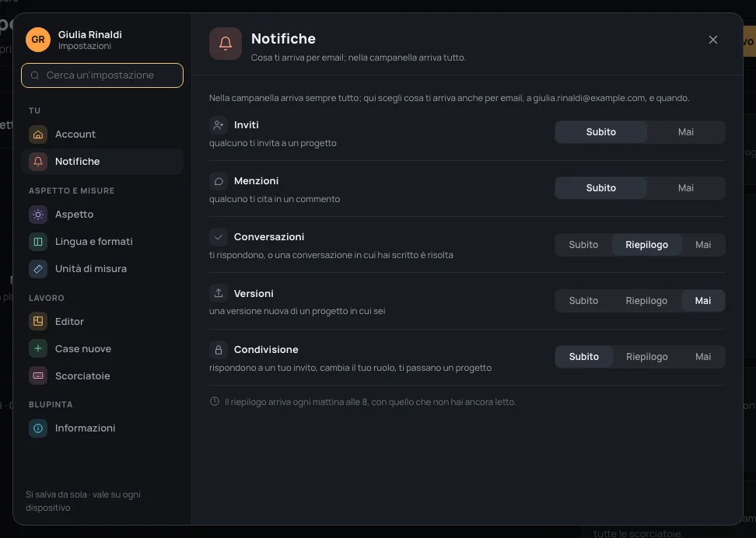
Task: Click the Scorciatoie keyboard icon
Action: pyautogui.click(x=38, y=376)
